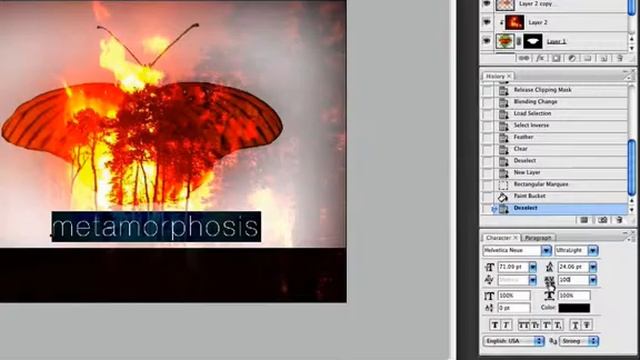
Task: Delete current state trash icon in History
Action: [620, 220]
